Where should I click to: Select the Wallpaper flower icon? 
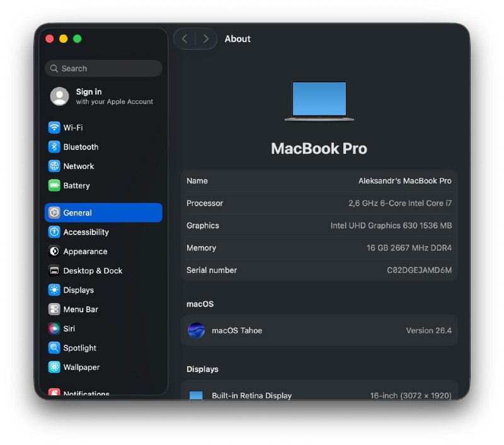[x=54, y=367]
